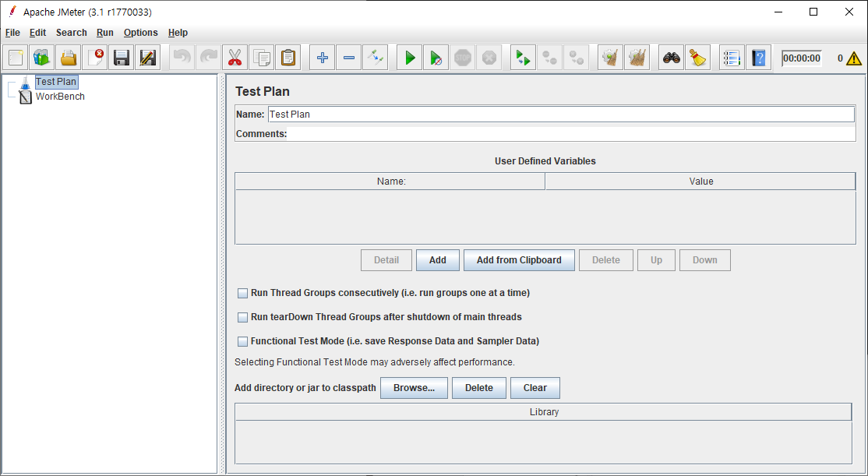868x476 pixels.
Task: Enable Run tearDown Thread Groups checkbox
Action: point(242,318)
